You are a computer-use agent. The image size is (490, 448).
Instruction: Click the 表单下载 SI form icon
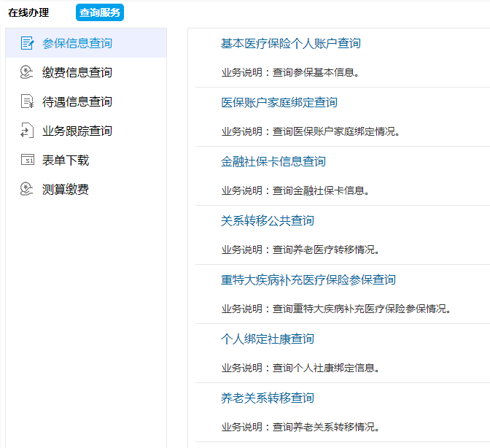[x=28, y=160]
